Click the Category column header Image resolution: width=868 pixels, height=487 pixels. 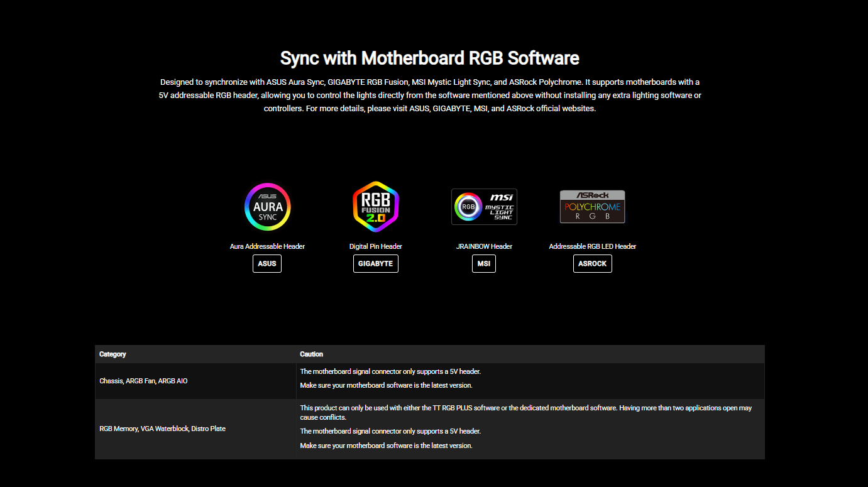tap(113, 354)
